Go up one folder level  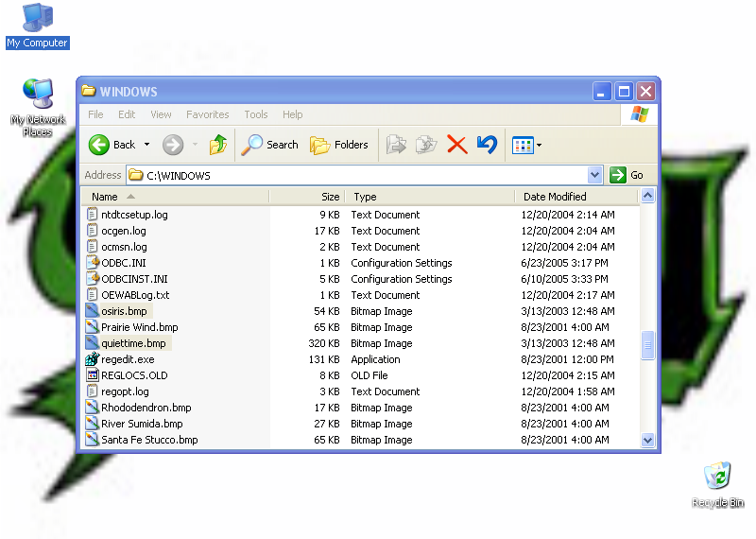click(x=218, y=145)
